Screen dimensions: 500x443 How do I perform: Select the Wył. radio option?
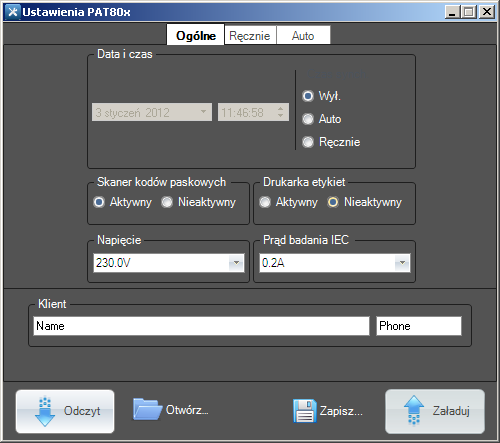pos(308,96)
